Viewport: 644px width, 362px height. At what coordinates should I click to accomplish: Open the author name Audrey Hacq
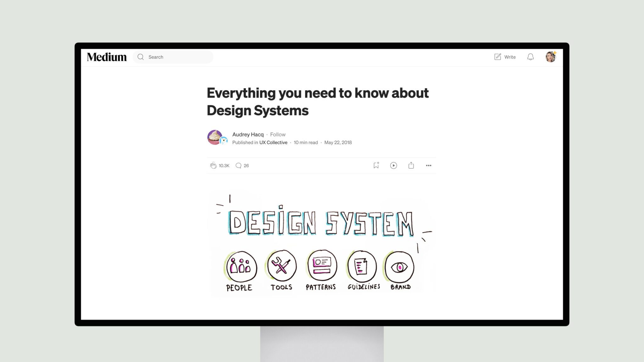tap(247, 134)
